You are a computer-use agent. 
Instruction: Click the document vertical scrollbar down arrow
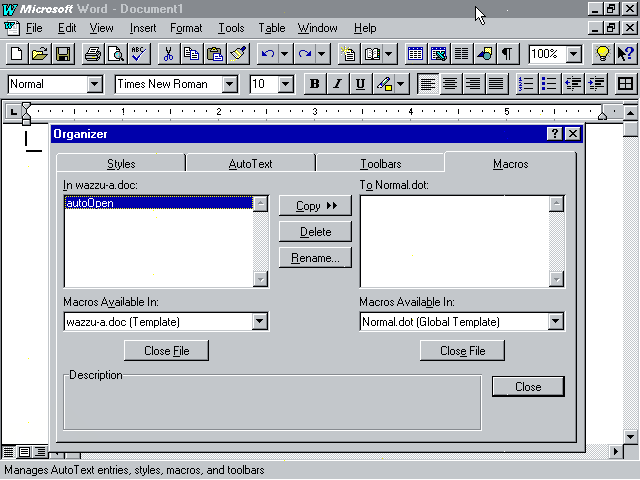coord(631,437)
